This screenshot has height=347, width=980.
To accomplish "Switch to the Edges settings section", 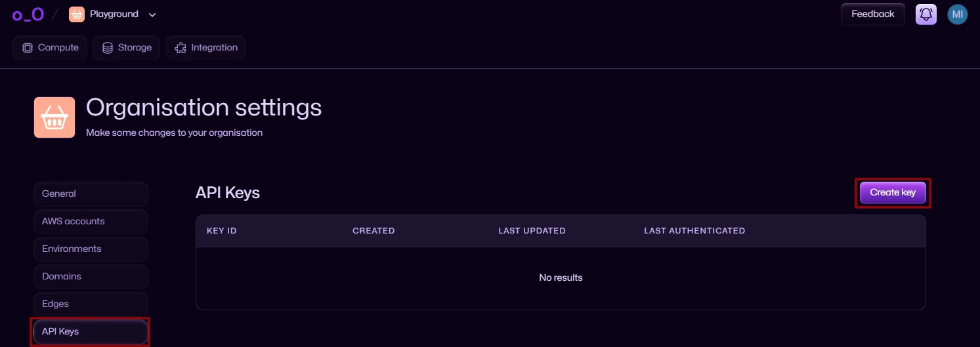I will (x=91, y=304).
